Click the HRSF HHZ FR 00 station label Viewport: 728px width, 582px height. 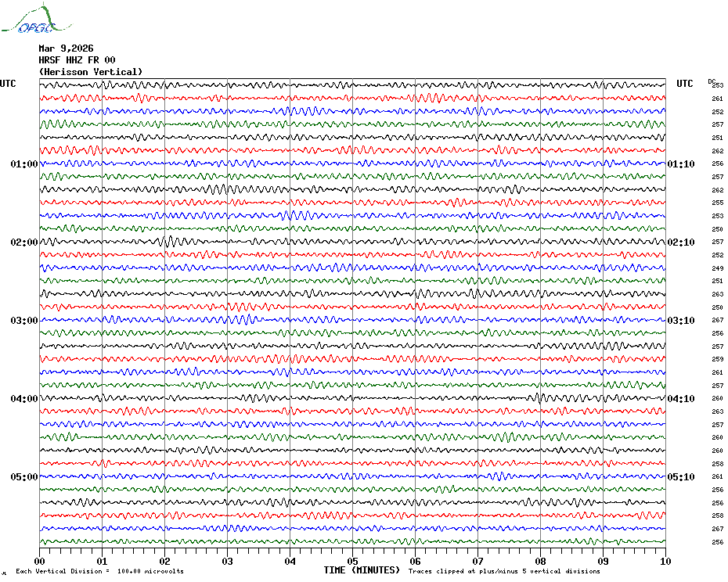click(77, 60)
